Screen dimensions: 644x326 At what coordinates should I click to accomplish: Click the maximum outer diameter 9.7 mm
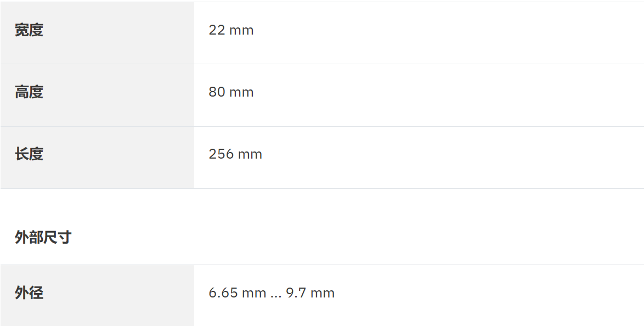pos(310,293)
